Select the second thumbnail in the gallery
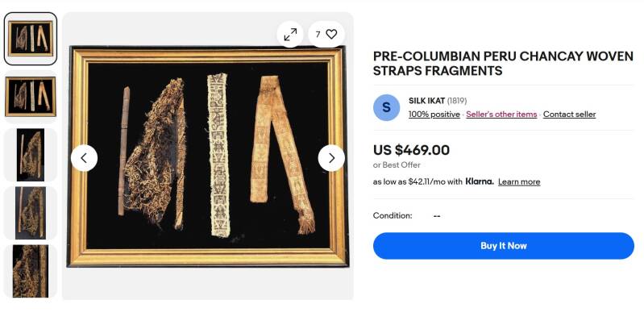Viewport: 644px width, 329px height. pyautogui.click(x=31, y=96)
